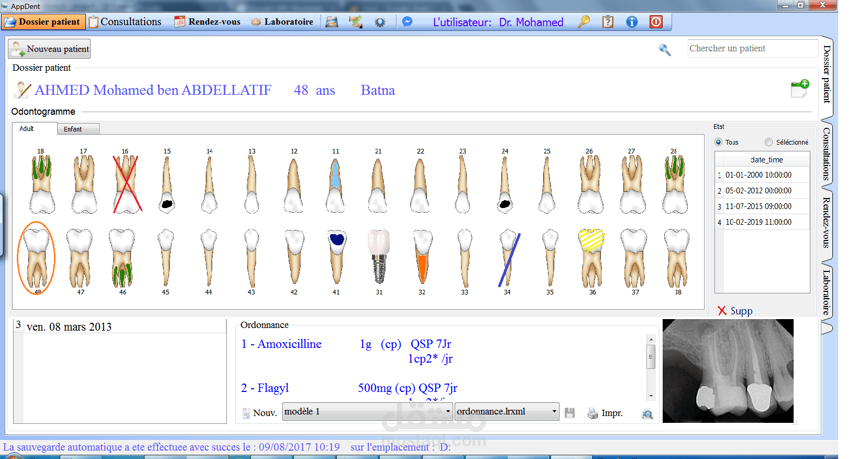The height and width of the screenshot is (459, 868).
Task: Open Rendez-vous toolbar tab
Action: click(x=207, y=22)
